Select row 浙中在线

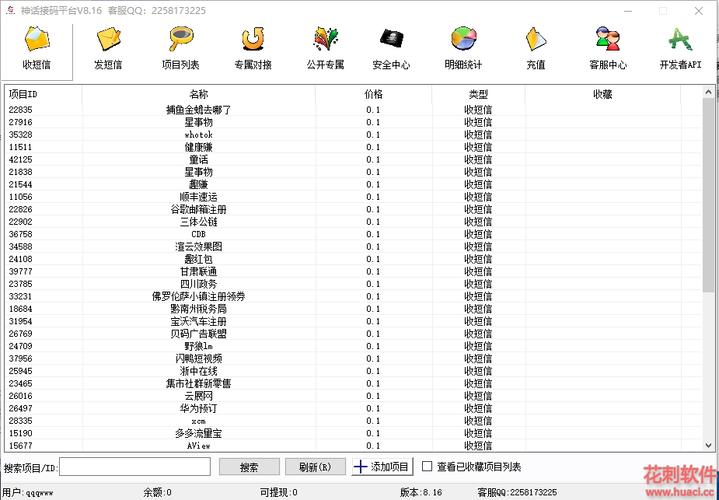tap(353, 371)
